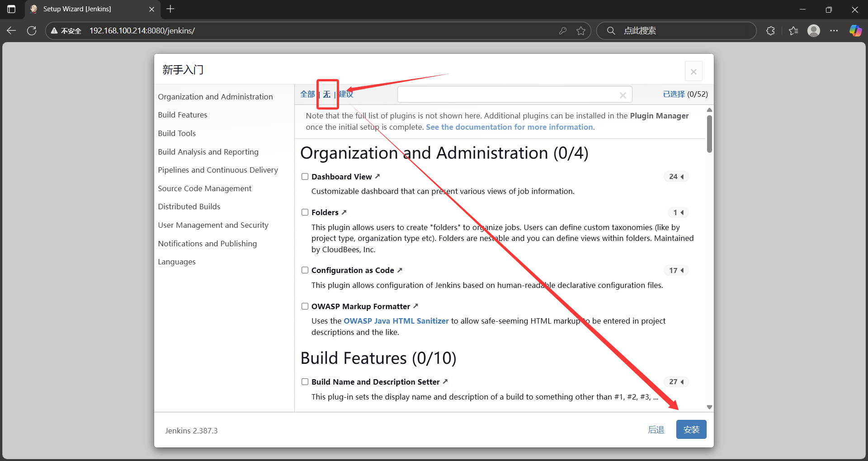This screenshot has height=461, width=868.
Task: Open OWASP Markup Formatter external link
Action: click(x=415, y=306)
